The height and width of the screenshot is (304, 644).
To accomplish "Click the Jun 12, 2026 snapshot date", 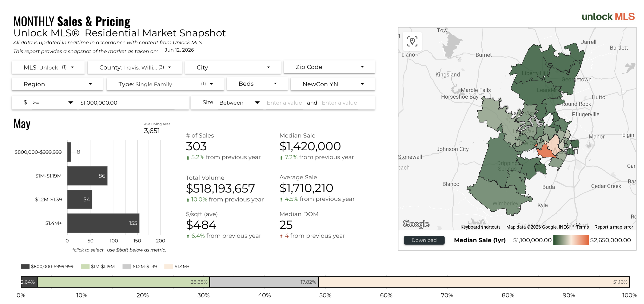I will click(x=179, y=50).
